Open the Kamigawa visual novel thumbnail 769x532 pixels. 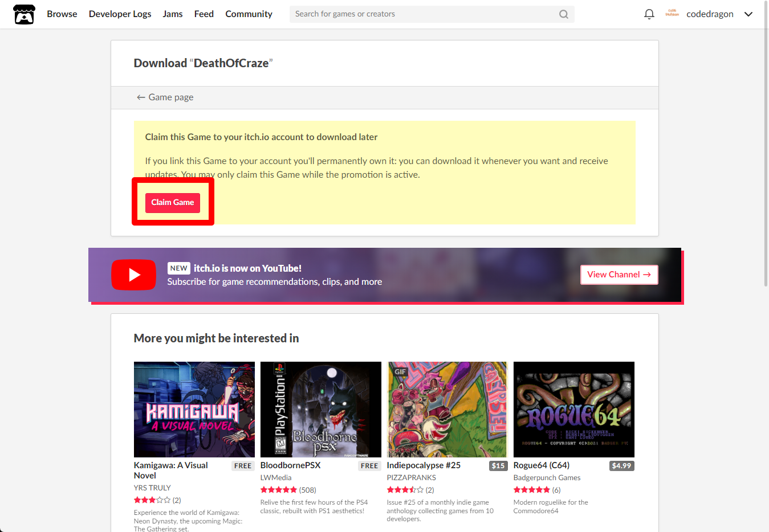pyautogui.click(x=194, y=410)
